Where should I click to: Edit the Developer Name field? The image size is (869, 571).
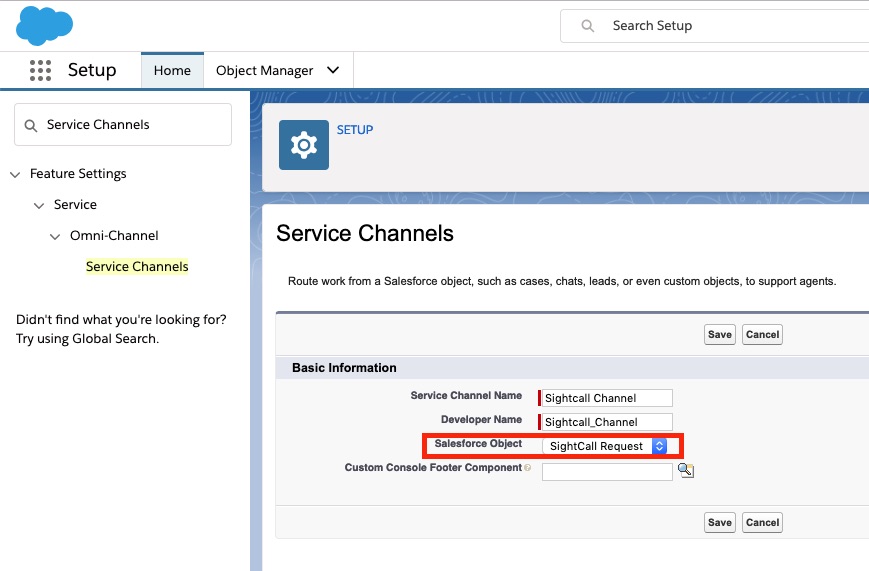(x=607, y=422)
